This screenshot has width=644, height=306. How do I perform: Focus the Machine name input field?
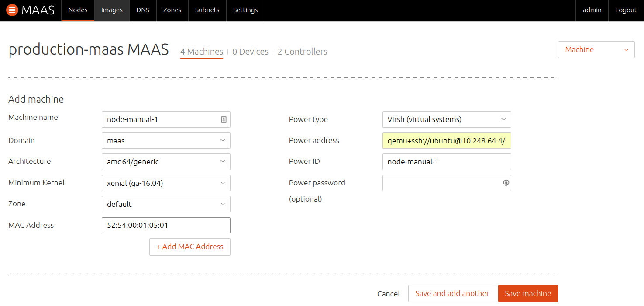[166, 119]
